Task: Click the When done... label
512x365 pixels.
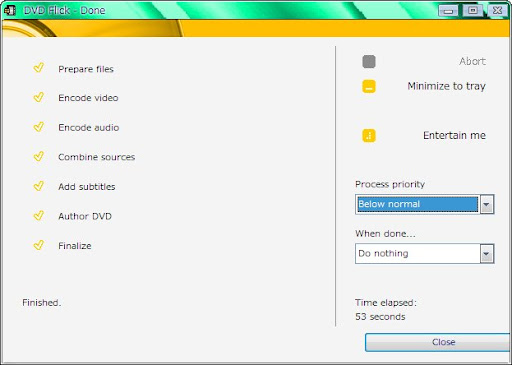Action: (385, 234)
